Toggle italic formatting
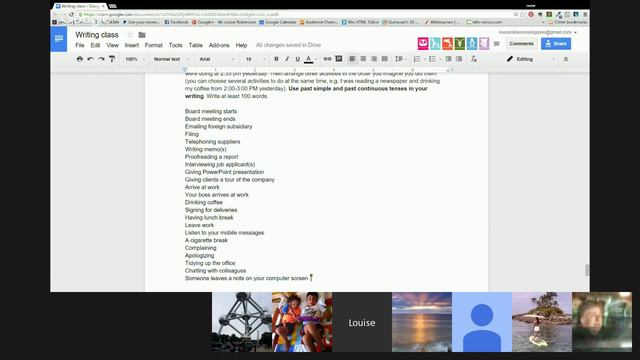 pyautogui.click(x=287, y=59)
